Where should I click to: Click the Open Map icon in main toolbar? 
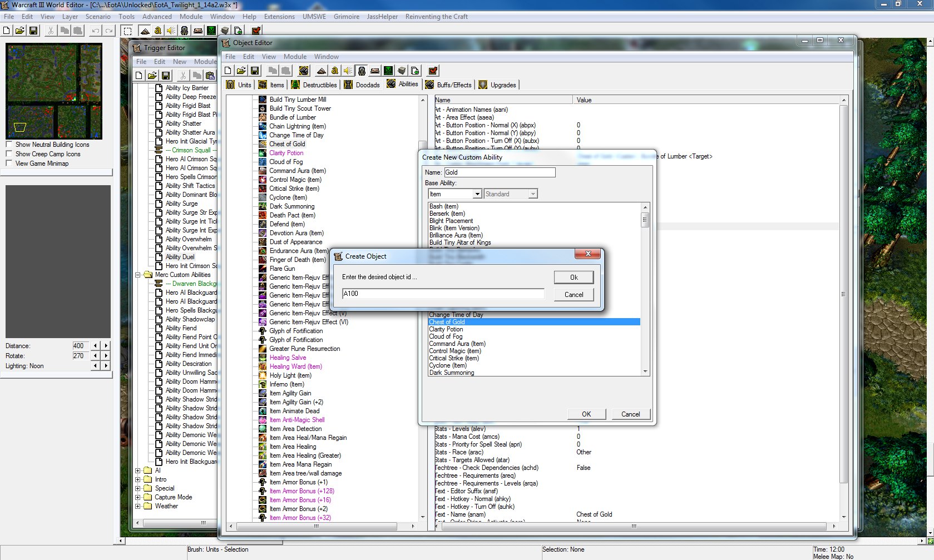click(x=19, y=31)
